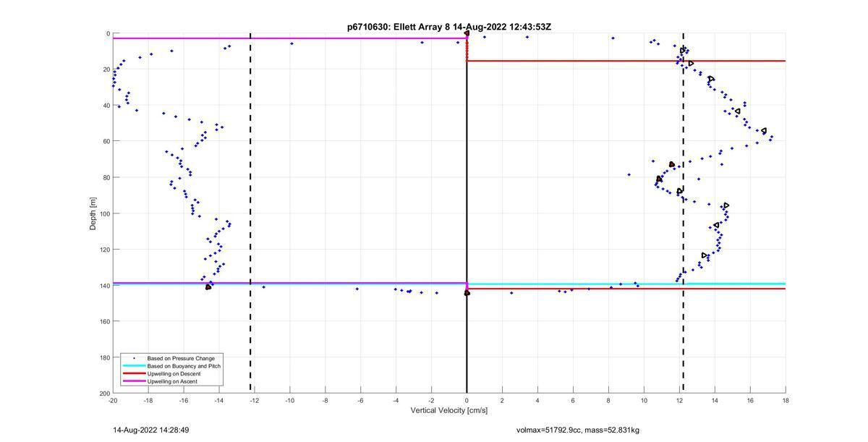Screen dimensions: 868x442
Task: Click the depth-axis tick label '140'
Action: tap(104, 286)
